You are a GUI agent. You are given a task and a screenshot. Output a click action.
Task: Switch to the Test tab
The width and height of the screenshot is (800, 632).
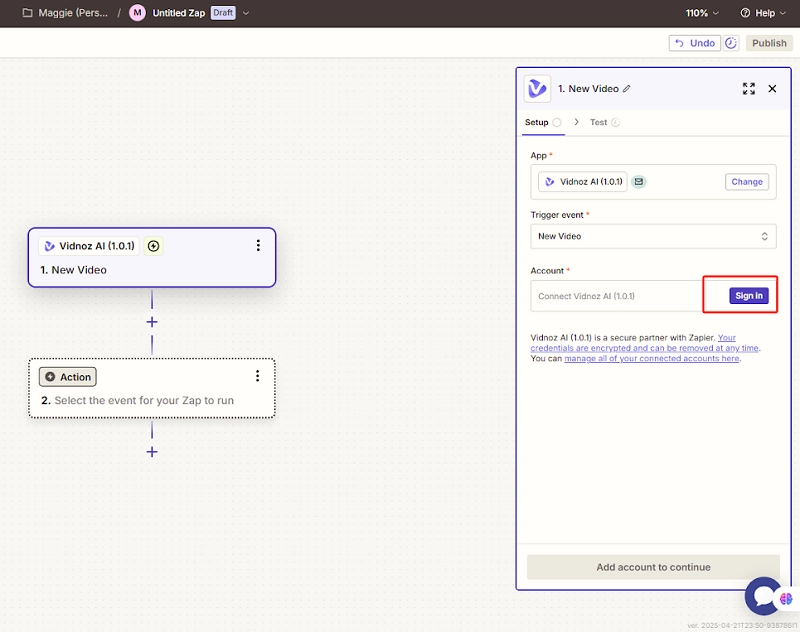598,122
